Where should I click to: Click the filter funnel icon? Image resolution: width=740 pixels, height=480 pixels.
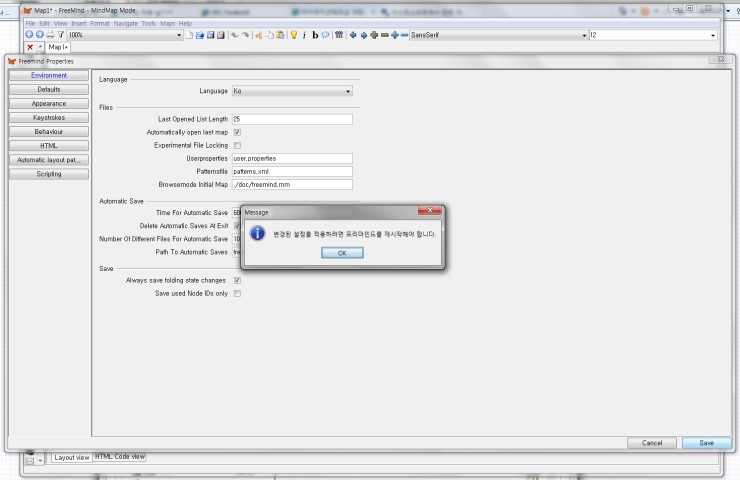(60, 35)
